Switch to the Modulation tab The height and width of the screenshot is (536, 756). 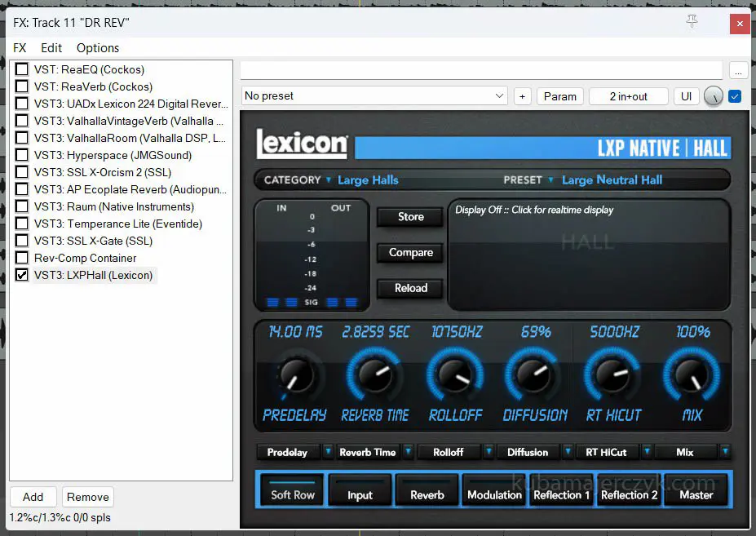click(x=494, y=494)
